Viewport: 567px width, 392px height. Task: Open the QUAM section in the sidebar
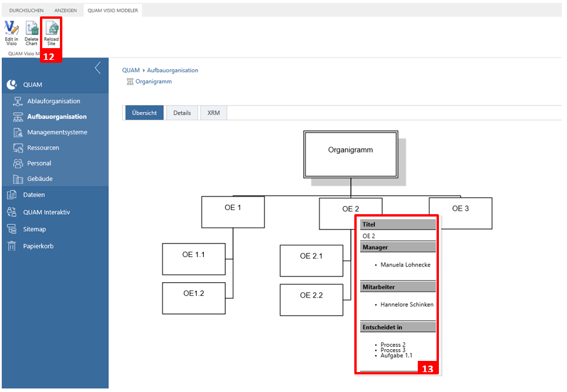click(x=32, y=85)
